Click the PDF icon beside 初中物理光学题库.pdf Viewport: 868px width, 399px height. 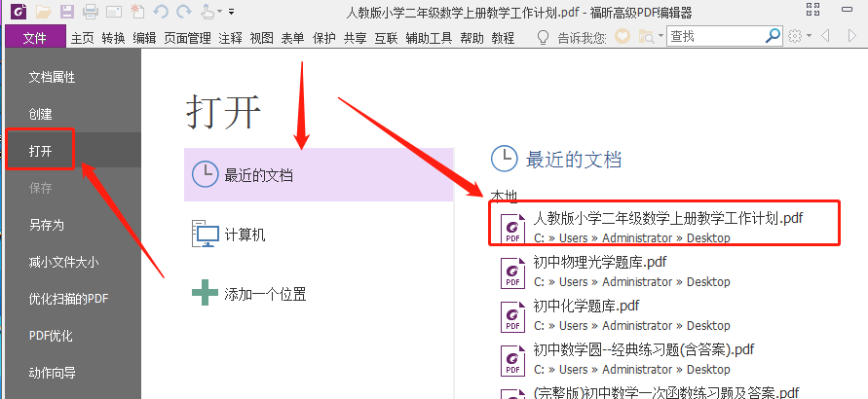pos(512,272)
